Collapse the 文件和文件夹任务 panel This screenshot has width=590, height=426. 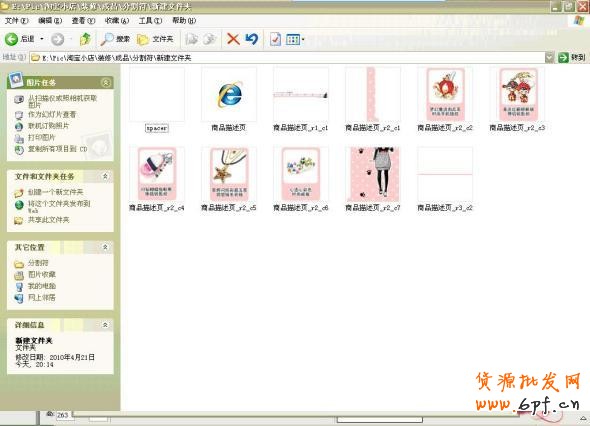[x=105, y=176]
